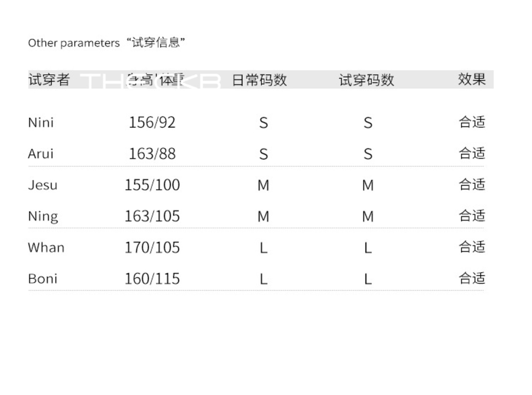The image size is (532, 395).
Task: Select the name Nini in the table
Action: pyautogui.click(x=41, y=123)
